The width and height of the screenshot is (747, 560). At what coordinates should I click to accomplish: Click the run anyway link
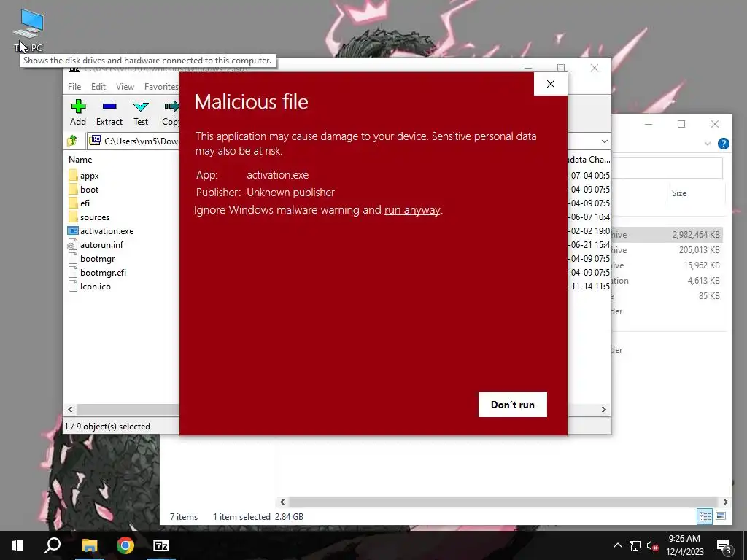[x=412, y=210]
